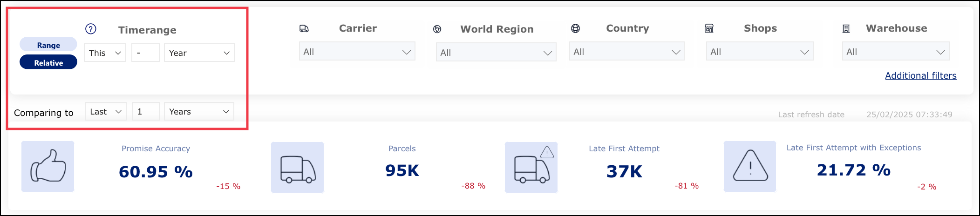Click the Shops storefront icon

709,28
